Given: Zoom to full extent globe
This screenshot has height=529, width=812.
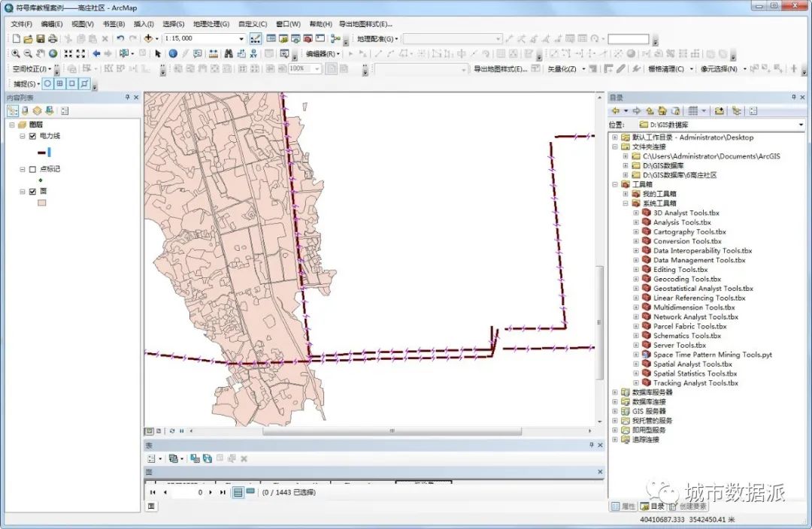Looking at the screenshot, I should [x=53, y=53].
